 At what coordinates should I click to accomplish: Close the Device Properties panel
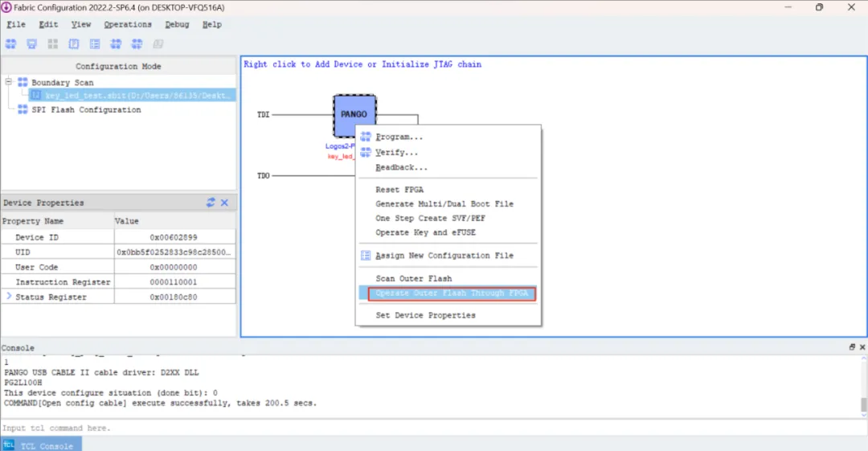[x=225, y=203]
